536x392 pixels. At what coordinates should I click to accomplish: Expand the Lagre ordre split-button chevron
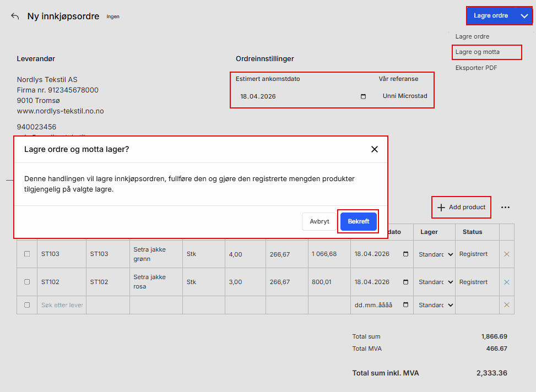[524, 16]
